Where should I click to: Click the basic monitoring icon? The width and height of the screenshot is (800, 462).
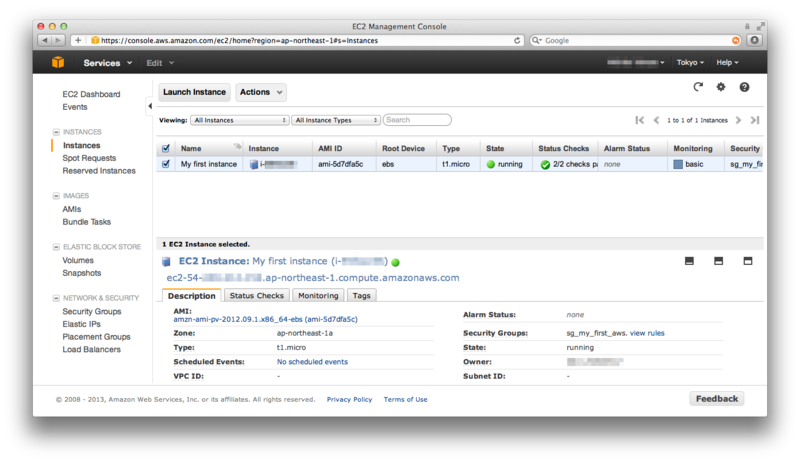pyautogui.click(x=678, y=164)
